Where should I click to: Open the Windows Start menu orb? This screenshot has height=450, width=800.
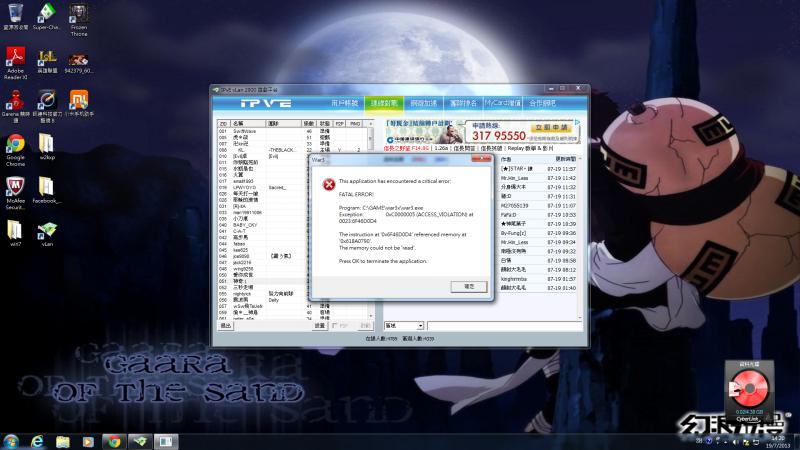(11, 441)
